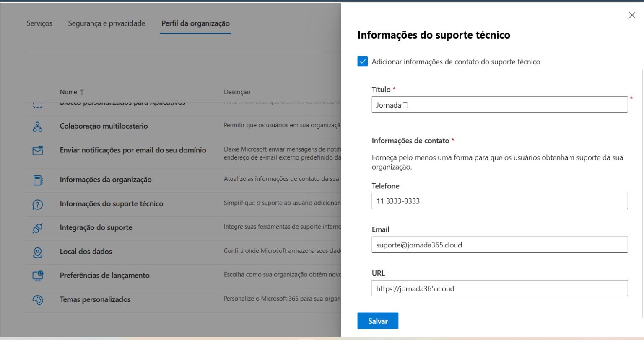The height and width of the screenshot is (340, 644).
Task: Click the URL text field
Action: 500,288
